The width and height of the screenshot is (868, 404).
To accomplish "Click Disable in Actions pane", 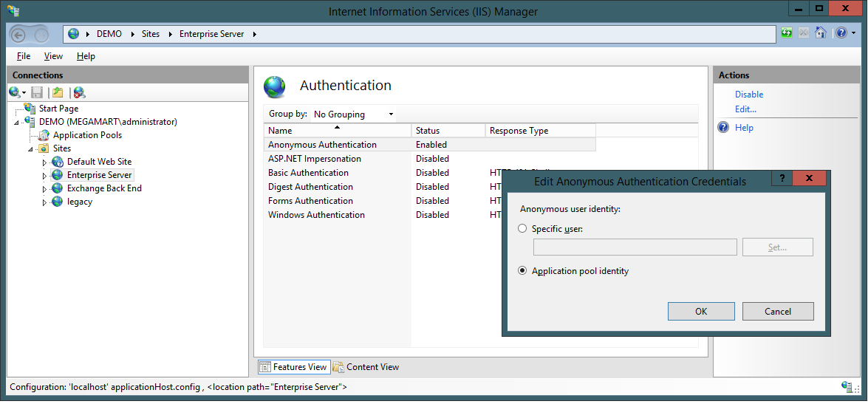I will (x=749, y=95).
